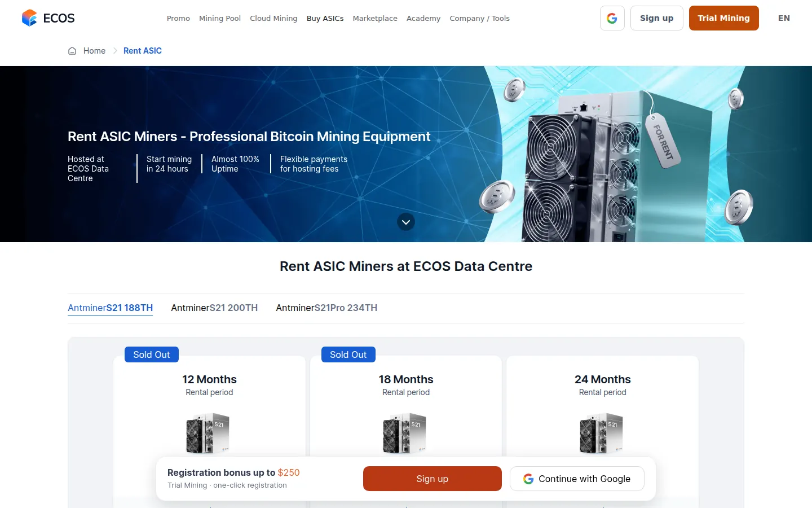
Task: Click the Sold Out badge on 12 Months card
Action: coord(152,354)
